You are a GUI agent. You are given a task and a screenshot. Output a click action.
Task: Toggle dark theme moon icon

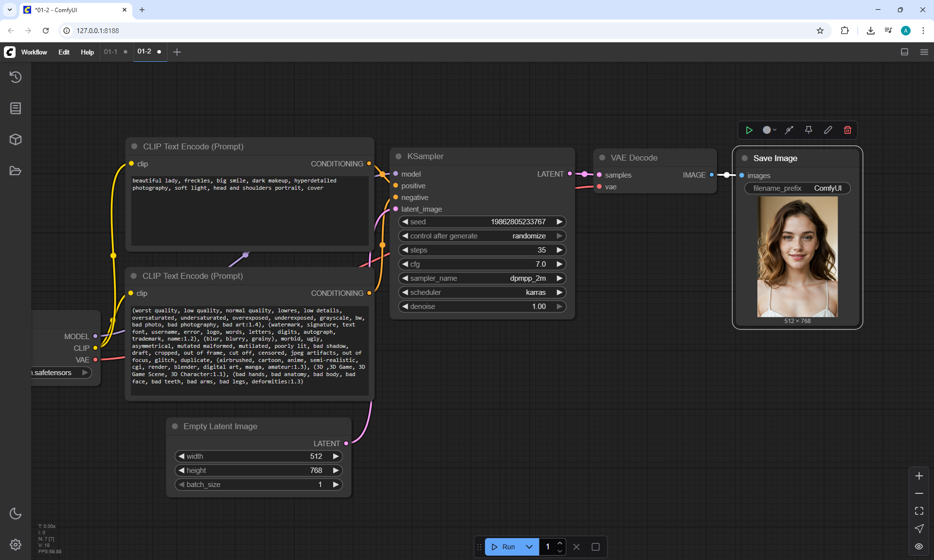point(16,513)
